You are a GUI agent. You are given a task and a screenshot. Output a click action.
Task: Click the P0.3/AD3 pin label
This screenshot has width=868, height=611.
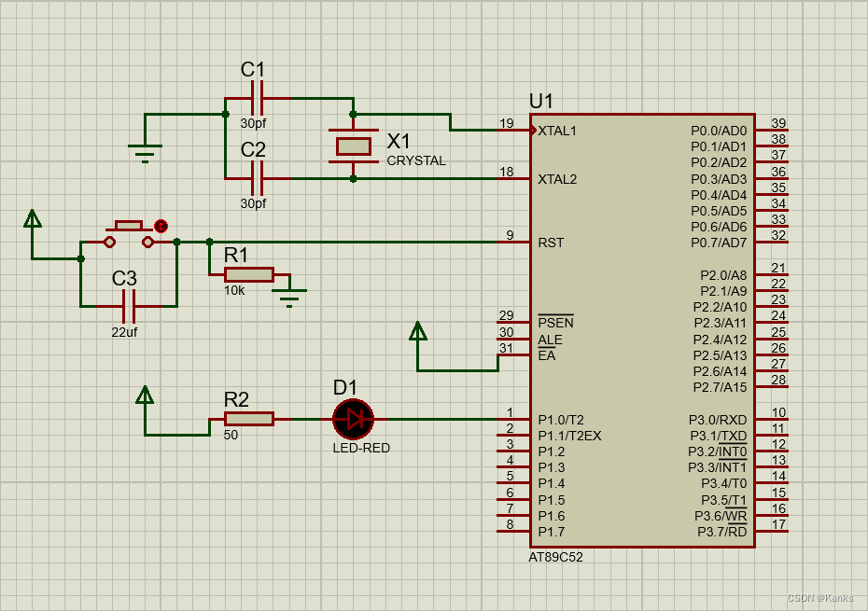click(x=719, y=179)
